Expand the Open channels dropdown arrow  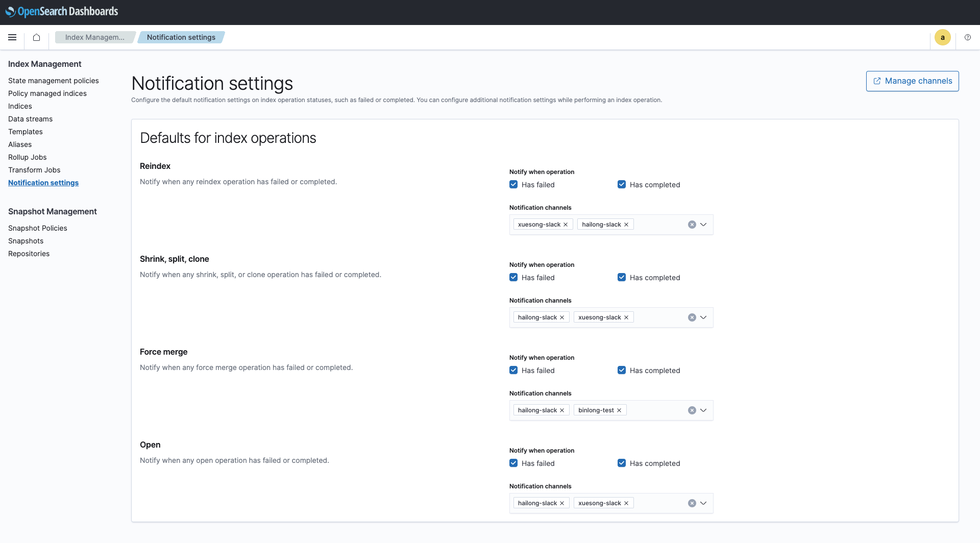(x=703, y=503)
